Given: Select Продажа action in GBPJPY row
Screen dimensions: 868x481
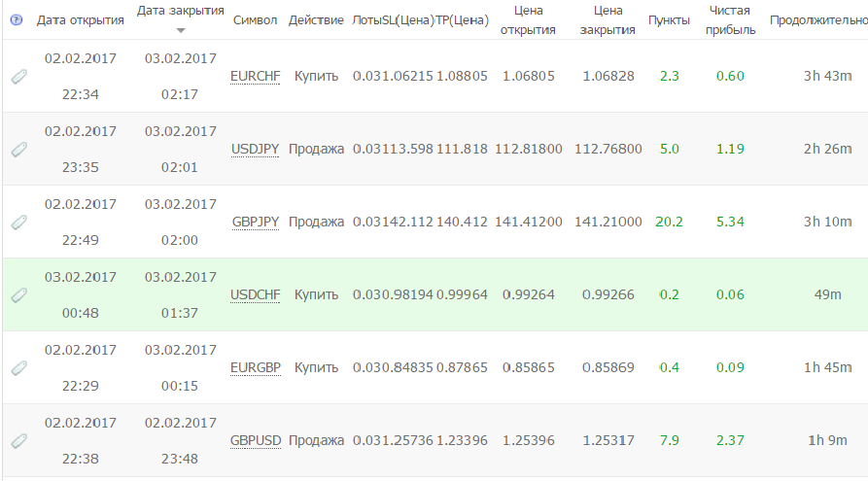Looking at the screenshot, I should [x=316, y=222].
